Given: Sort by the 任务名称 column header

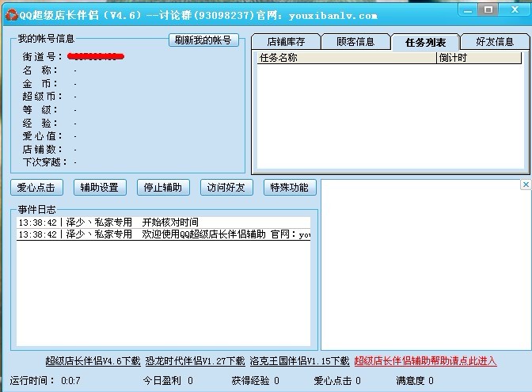Looking at the screenshot, I should [347, 58].
